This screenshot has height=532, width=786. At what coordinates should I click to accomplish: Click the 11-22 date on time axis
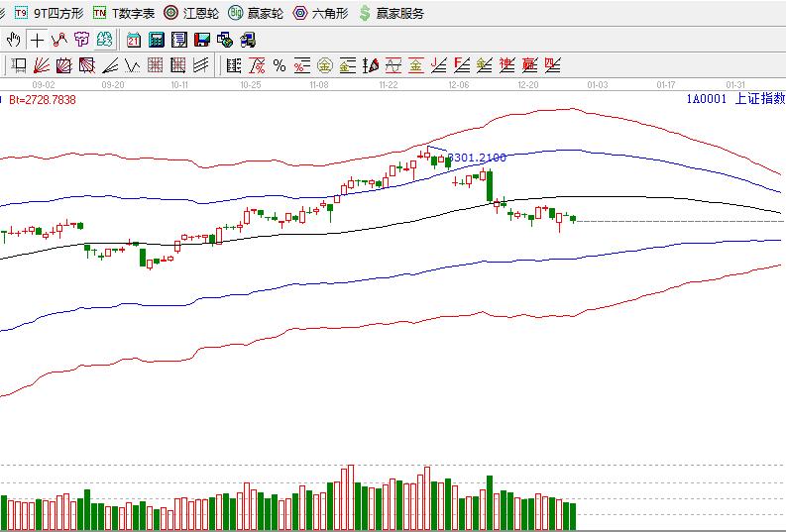click(x=389, y=86)
